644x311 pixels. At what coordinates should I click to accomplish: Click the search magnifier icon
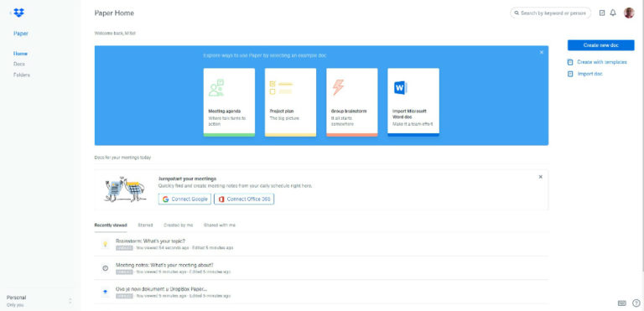517,13
